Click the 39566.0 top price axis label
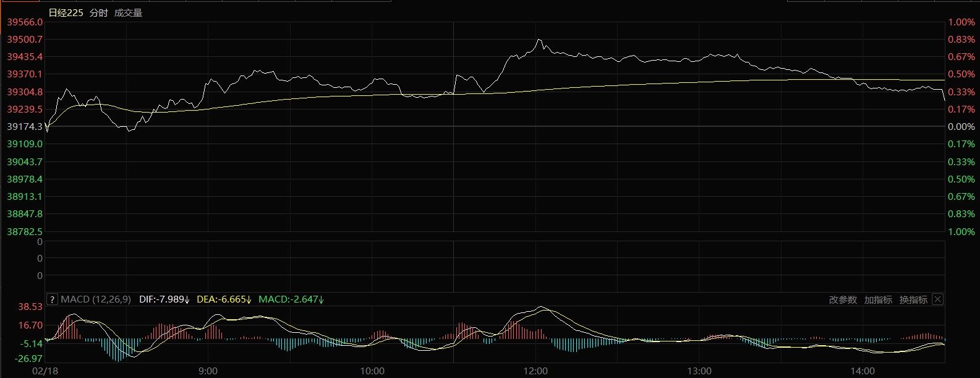The height and width of the screenshot is (378, 980). point(25,22)
